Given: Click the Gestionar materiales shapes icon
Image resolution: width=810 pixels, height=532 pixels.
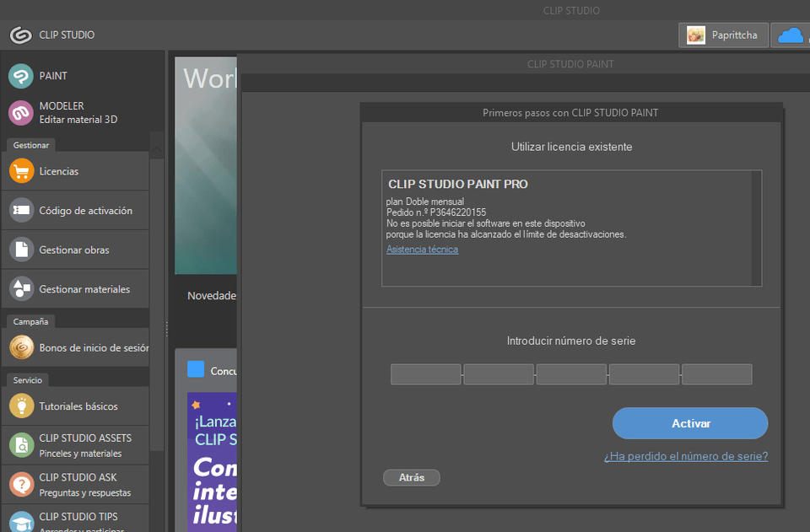Looking at the screenshot, I should tap(22, 289).
